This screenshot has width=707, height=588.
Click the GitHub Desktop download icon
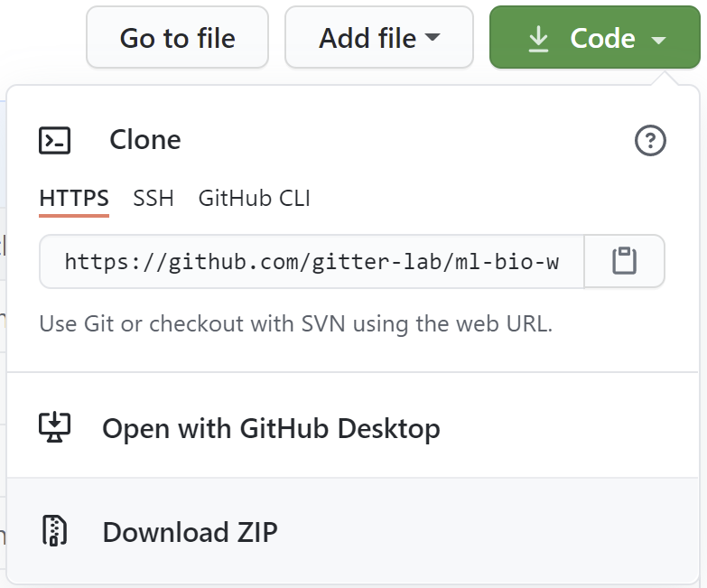tap(55, 427)
